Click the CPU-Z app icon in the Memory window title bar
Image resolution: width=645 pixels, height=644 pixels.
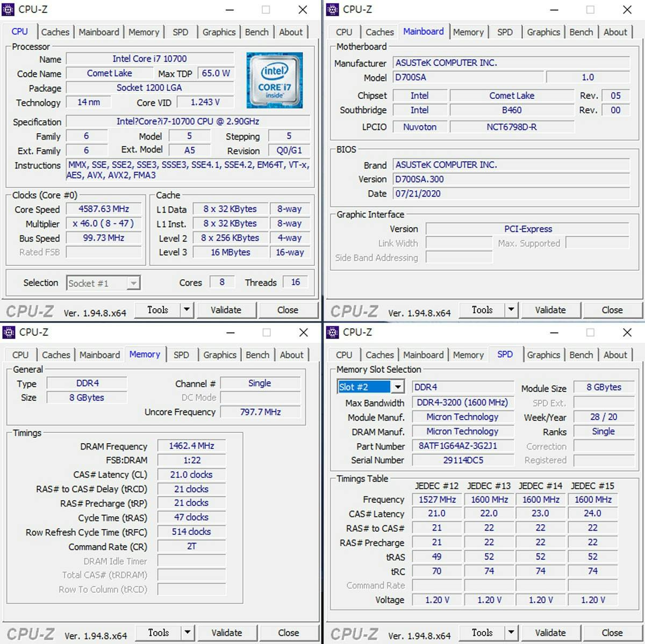[9, 332]
